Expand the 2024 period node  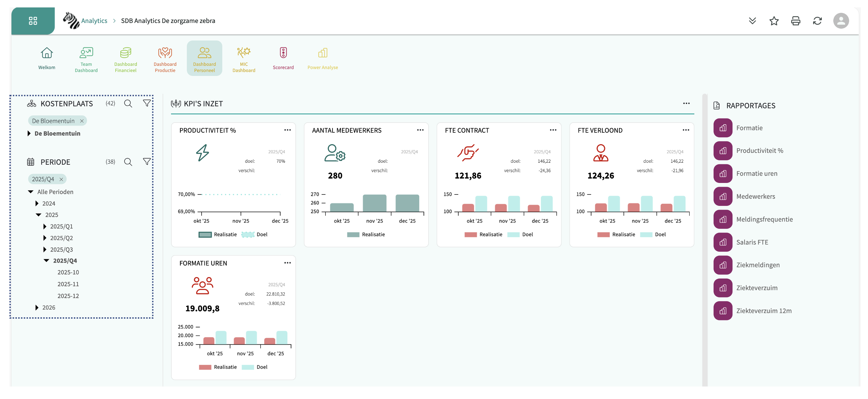pyautogui.click(x=37, y=204)
